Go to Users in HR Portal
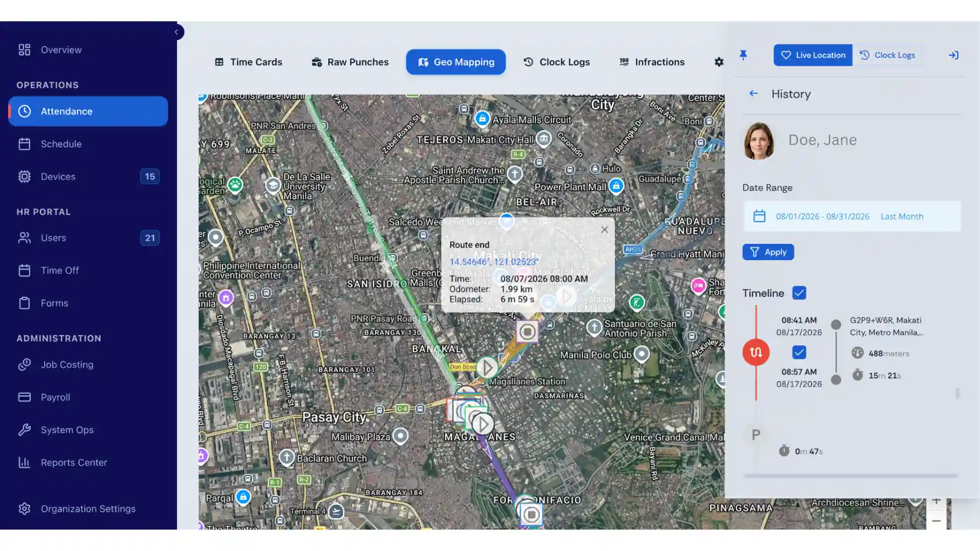The image size is (980, 551). pyautogui.click(x=88, y=238)
